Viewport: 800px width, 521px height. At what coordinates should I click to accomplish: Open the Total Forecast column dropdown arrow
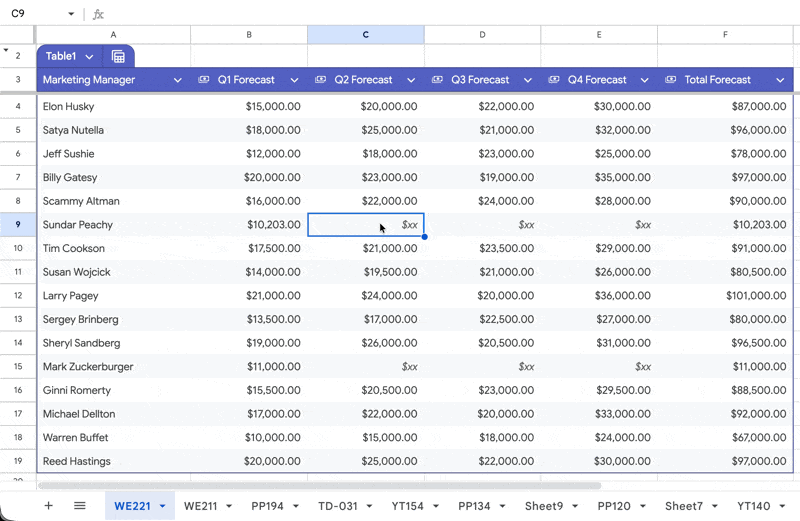pos(779,80)
